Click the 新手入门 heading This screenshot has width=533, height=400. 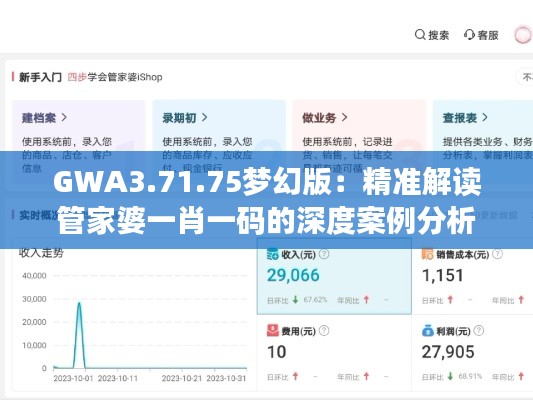[40, 77]
